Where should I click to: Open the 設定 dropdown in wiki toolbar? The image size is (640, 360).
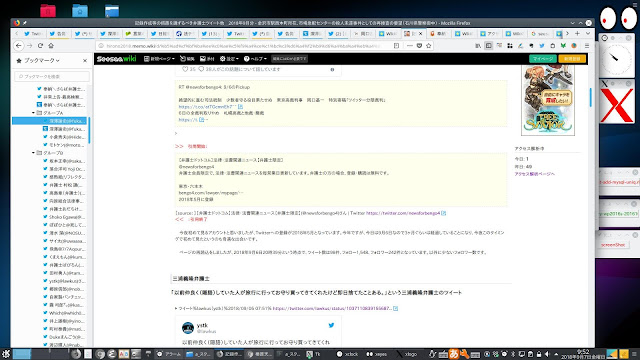click(x=229, y=59)
